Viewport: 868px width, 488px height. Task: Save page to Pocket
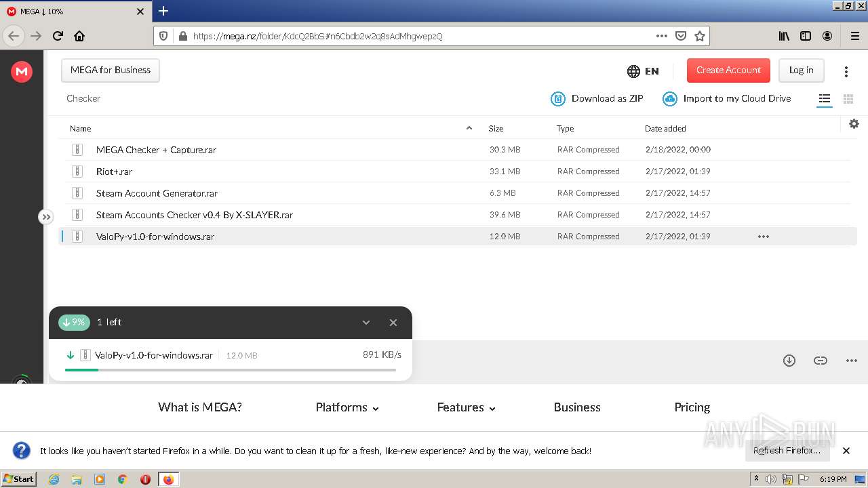(681, 36)
